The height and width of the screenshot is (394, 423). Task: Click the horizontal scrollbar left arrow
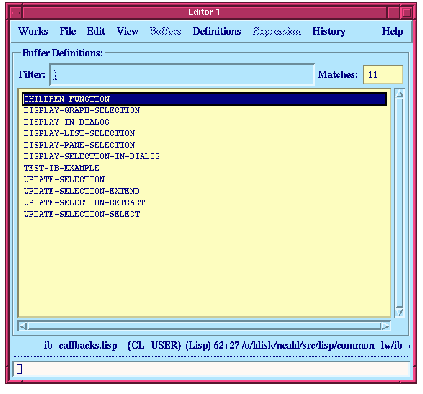(23, 326)
